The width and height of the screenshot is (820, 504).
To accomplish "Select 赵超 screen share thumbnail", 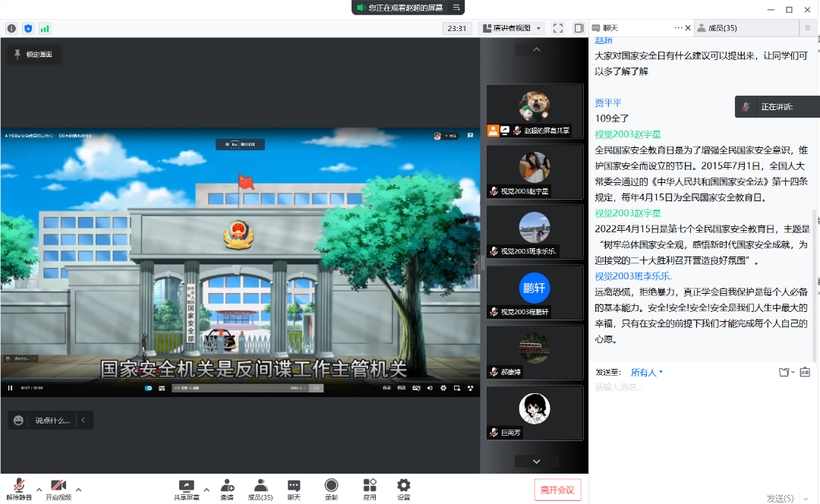I will pyautogui.click(x=535, y=112).
